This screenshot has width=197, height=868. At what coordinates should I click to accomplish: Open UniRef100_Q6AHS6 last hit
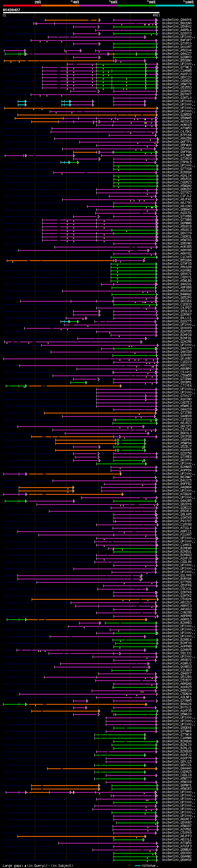click(x=177, y=860)
